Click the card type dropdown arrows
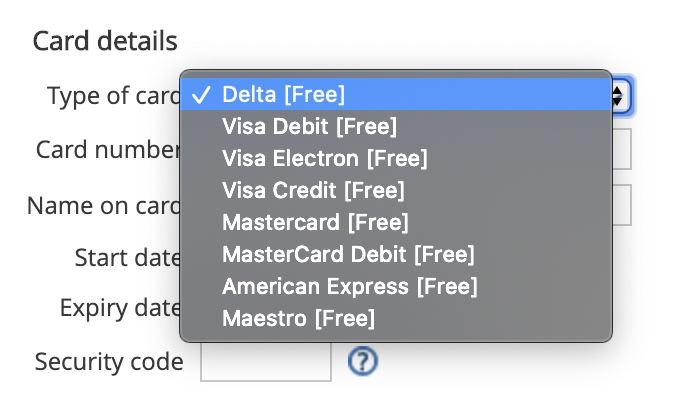The height and width of the screenshot is (414, 676). 620,96
